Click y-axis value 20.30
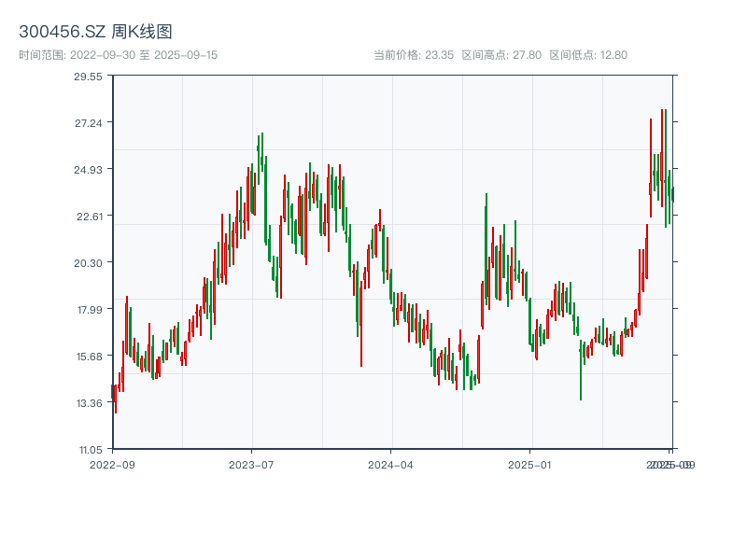The image size is (747, 560). (88, 263)
